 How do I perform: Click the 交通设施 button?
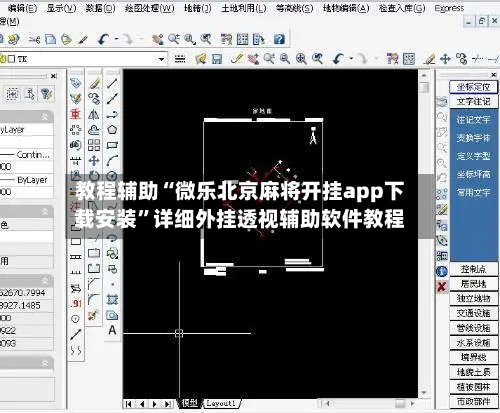click(x=474, y=313)
